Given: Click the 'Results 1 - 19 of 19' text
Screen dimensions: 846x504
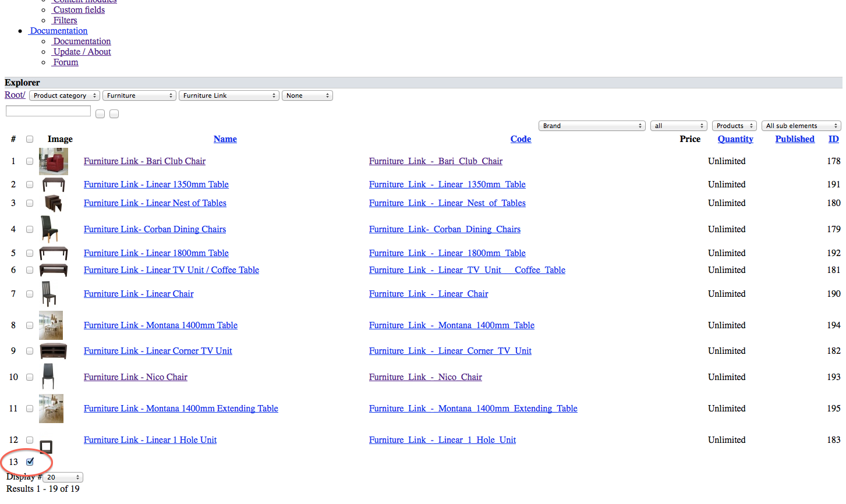Looking at the screenshot, I should pos(43,489).
